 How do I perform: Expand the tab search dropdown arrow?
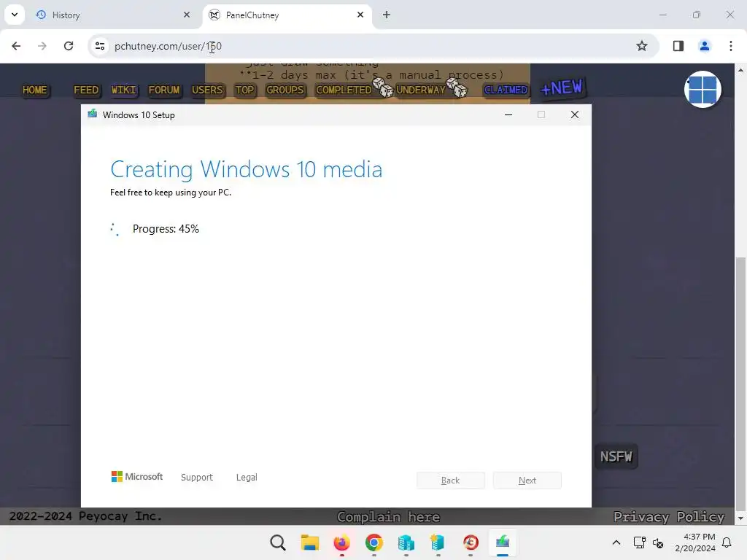point(15,15)
